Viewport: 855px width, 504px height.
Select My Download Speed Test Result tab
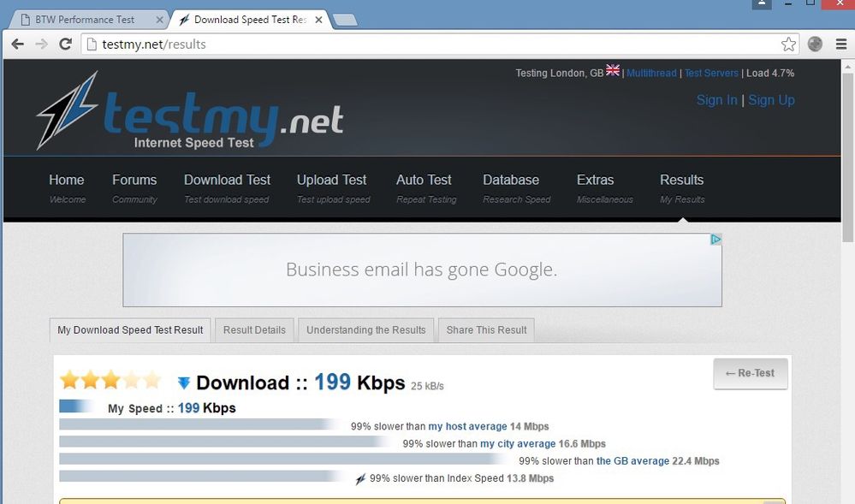coord(130,330)
